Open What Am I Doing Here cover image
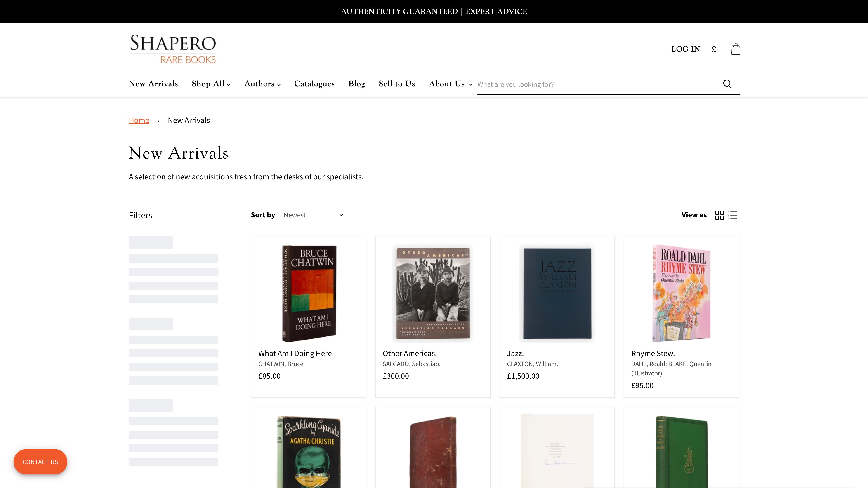868x488 pixels. 308,293
